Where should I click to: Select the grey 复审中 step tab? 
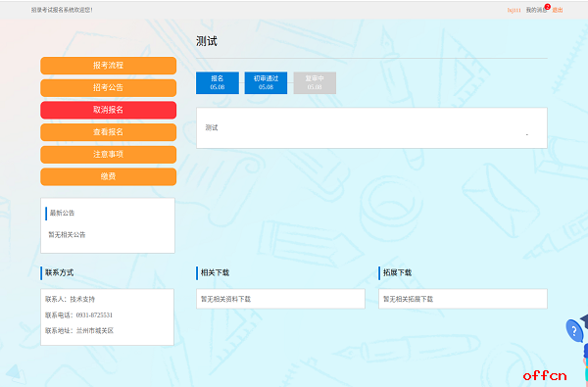click(315, 83)
